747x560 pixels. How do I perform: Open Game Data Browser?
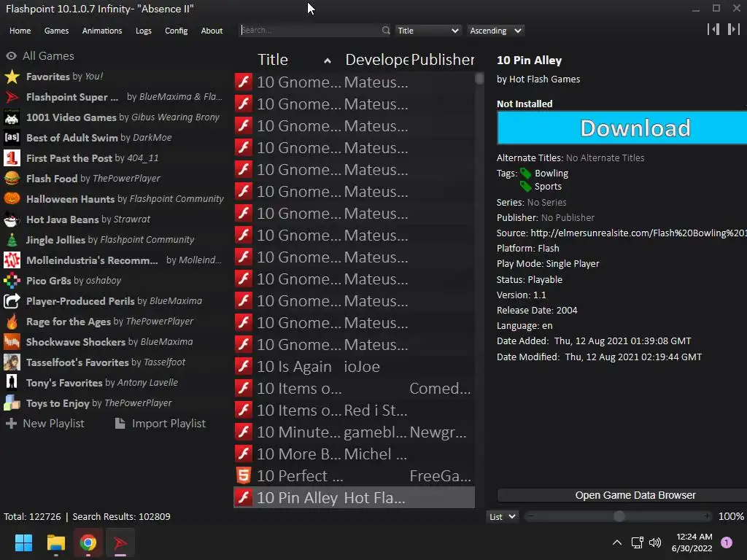[x=622, y=495]
